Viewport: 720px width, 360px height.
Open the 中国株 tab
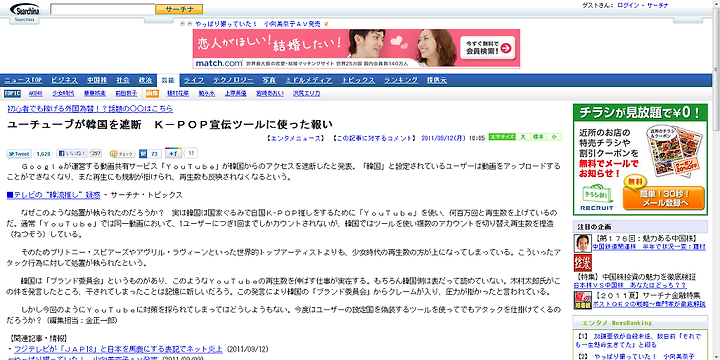[x=97, y=80]
